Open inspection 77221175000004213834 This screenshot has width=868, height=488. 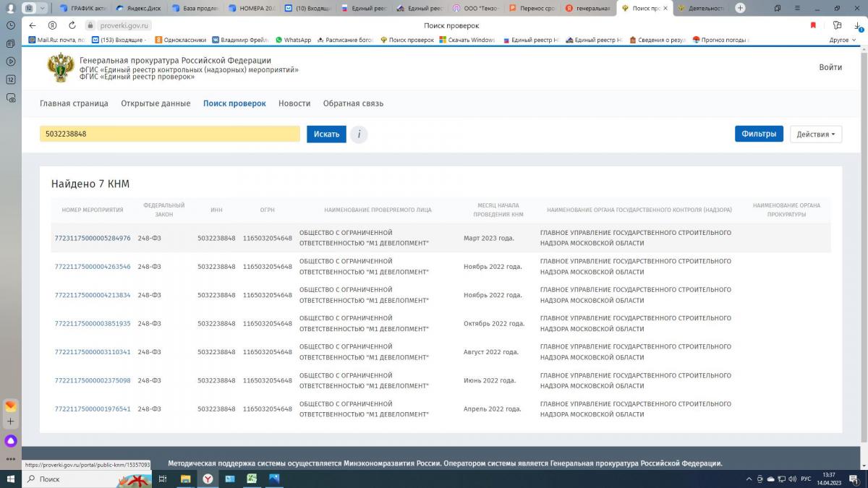(93, 295)
